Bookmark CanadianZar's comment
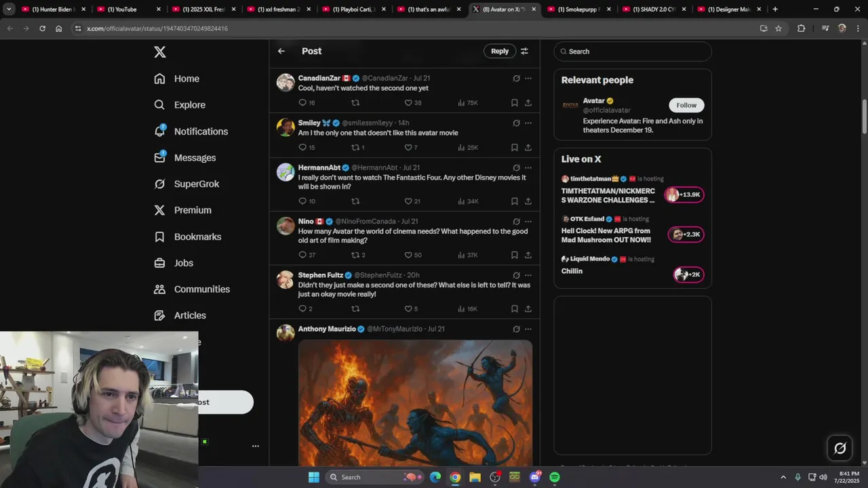868x488 pixels. pos(515,103)
